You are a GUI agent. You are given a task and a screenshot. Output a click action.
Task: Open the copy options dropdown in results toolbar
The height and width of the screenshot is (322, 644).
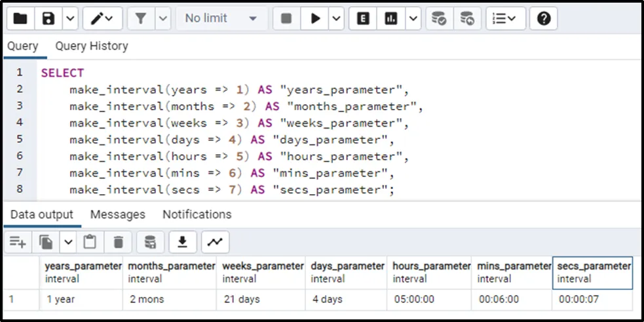pyautogui.click(x=68, y=242)
